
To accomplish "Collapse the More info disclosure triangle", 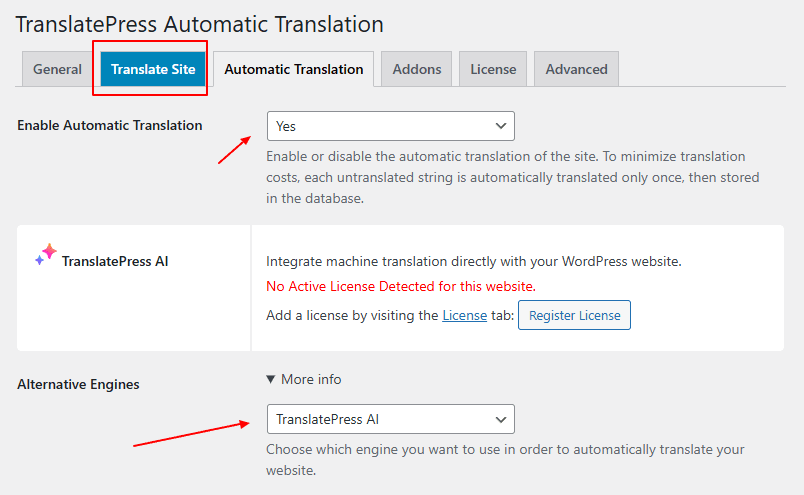I will point(271,380).
